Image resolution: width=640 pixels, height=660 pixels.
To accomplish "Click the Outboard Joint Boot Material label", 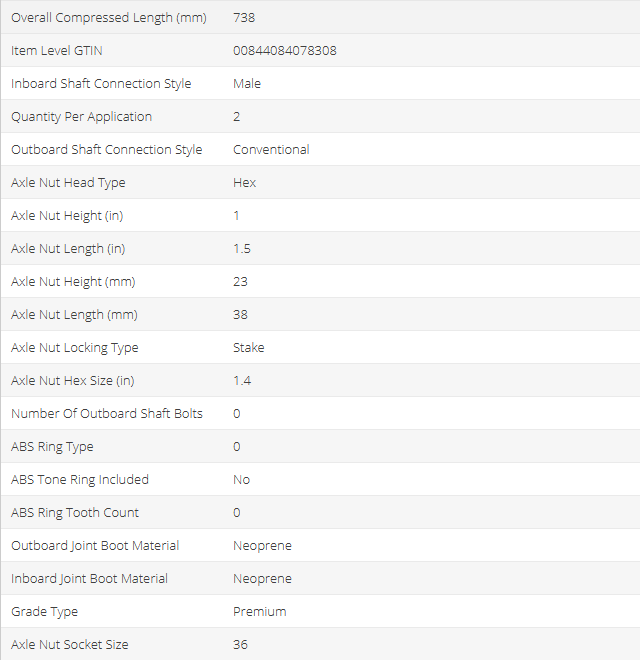I will 95,545.
